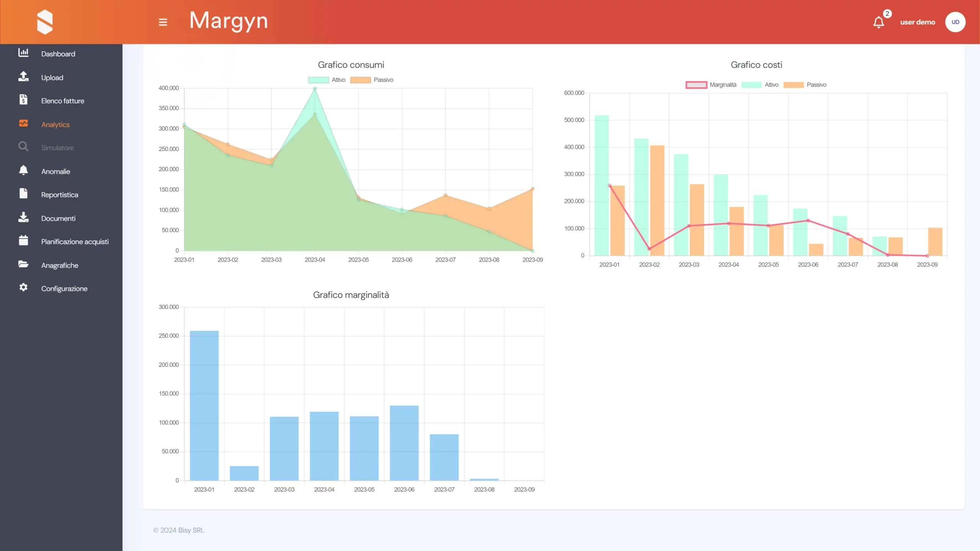This screenshot has height=551, width=980.
Task: Click the Anagrafiche folder icon
Action: pos(23,264)
